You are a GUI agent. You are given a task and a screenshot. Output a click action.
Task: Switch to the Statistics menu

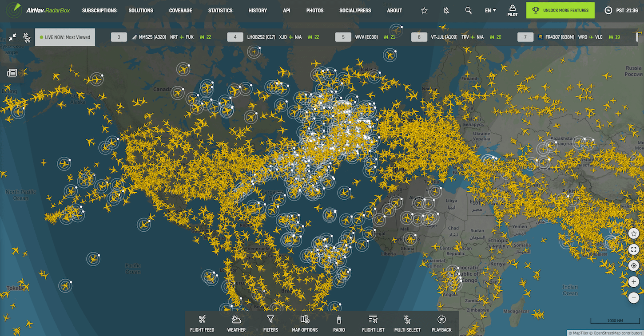click(220, 10)
